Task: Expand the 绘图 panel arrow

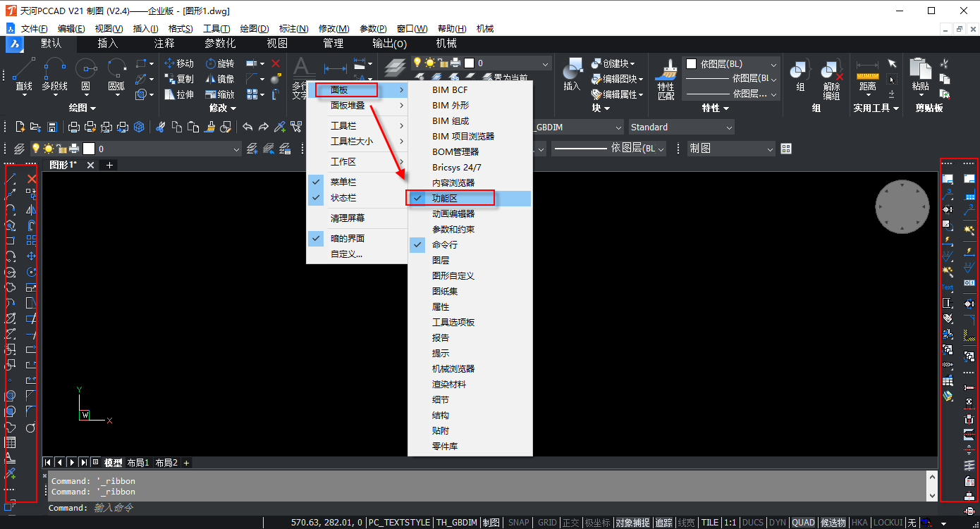Action: [93, 108]
